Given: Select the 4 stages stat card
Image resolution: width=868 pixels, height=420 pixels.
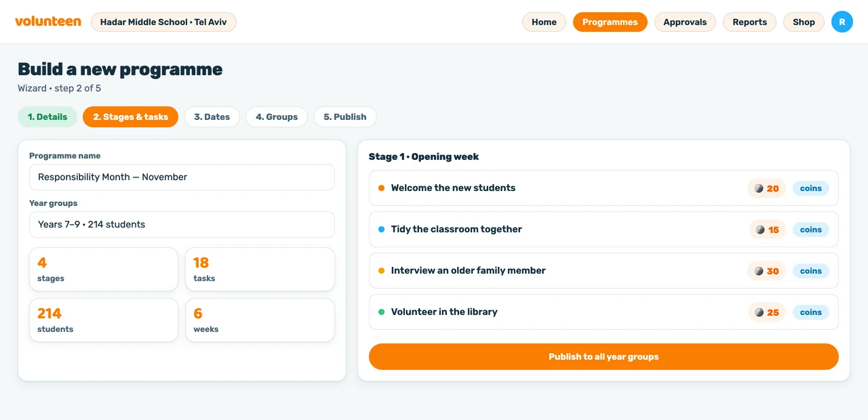Looking at the screenshot, I should [104, 269].
